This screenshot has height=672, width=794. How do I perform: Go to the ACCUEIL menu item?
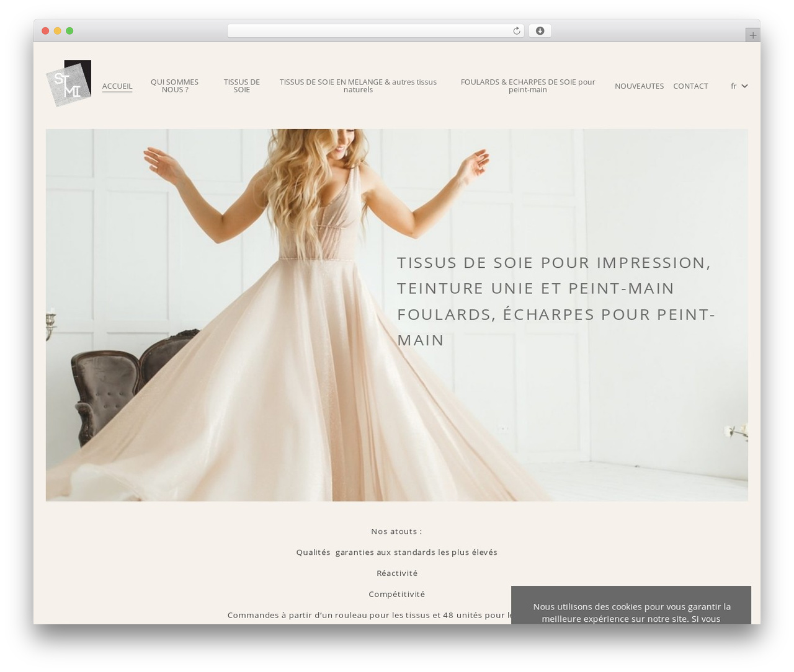click(117, 86)
